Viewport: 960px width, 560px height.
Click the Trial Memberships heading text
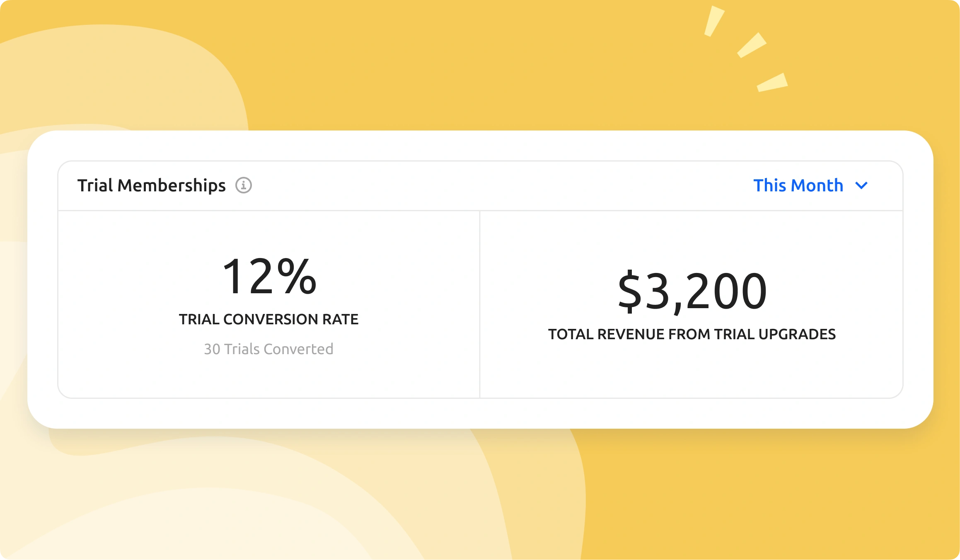click(151, 185)
